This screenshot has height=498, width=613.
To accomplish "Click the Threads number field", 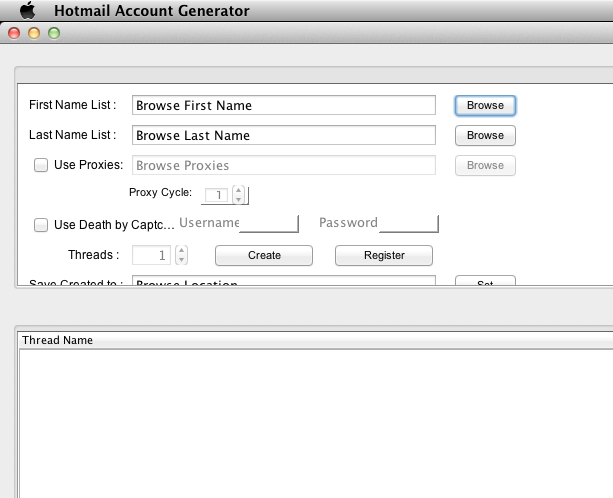I will [152, 255].
